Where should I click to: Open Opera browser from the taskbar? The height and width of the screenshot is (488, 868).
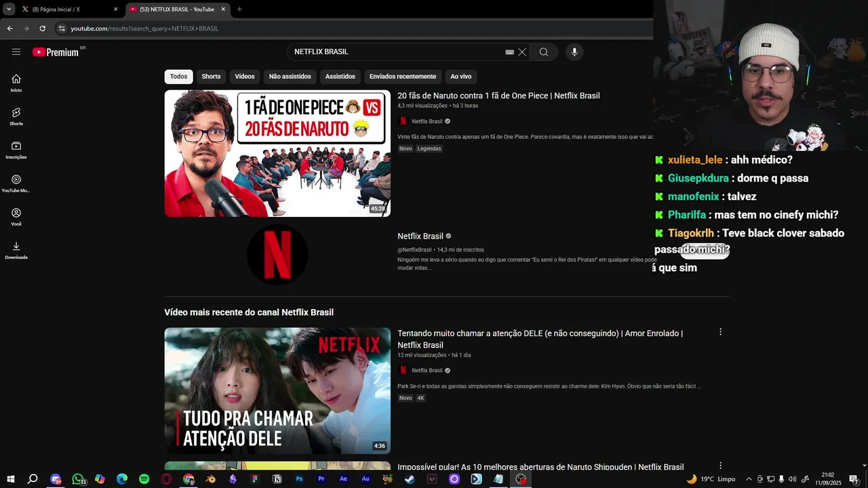point(166,479)
